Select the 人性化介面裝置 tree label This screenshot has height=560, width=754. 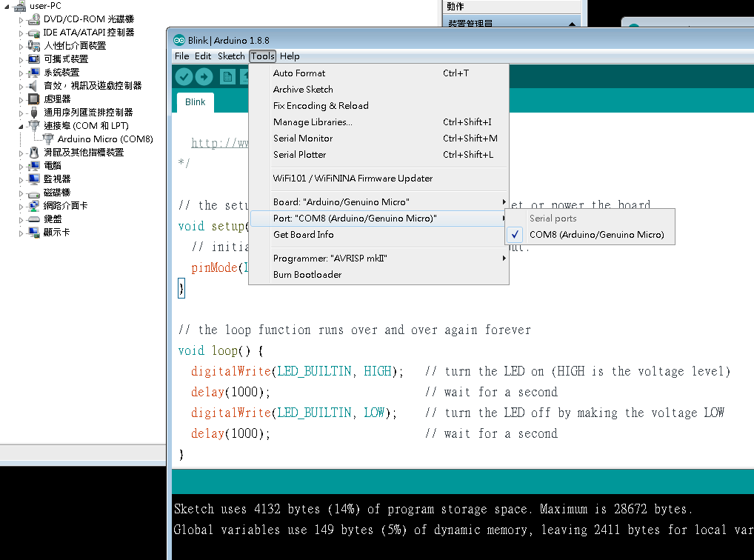coord(75,46)
